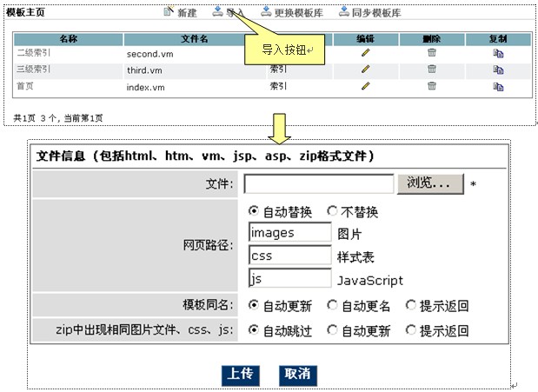
Task: Click the 首页 row name
Action: 25,86
